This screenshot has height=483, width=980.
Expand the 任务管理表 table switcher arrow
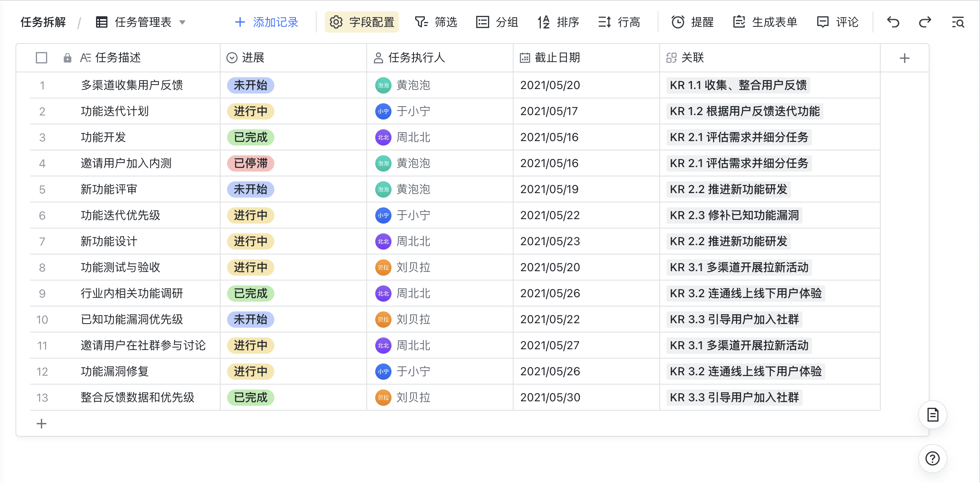tap(183, 22)
